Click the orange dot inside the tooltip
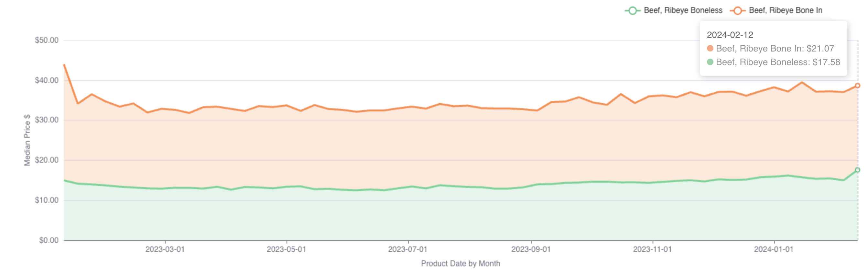 pyautogui.click(x=710, y=49)
